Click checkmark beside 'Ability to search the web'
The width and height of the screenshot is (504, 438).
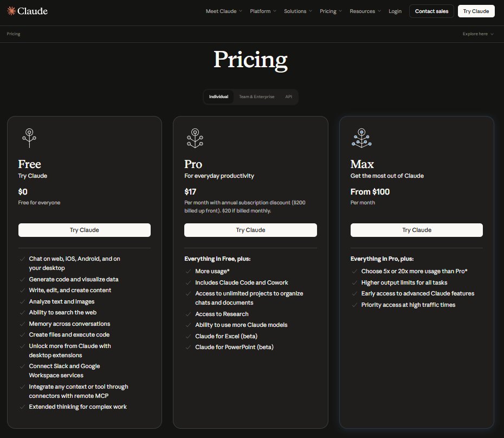click(x=22, y=313)
